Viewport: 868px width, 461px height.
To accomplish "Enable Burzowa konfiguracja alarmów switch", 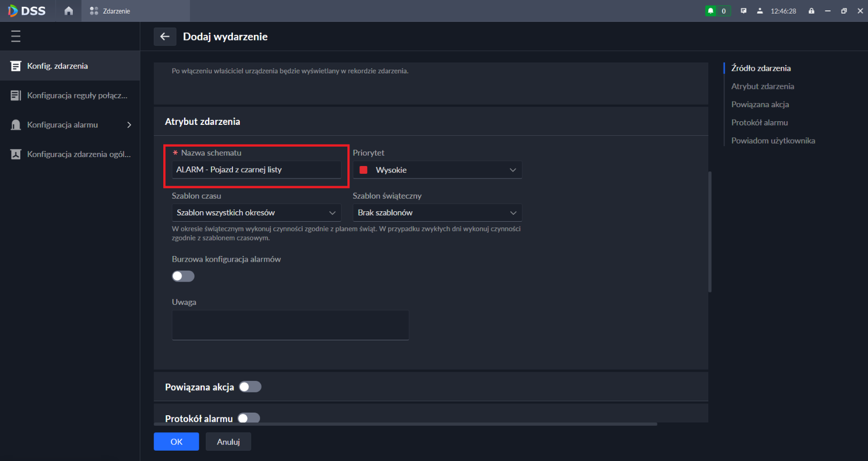I will tap(183, 276).
